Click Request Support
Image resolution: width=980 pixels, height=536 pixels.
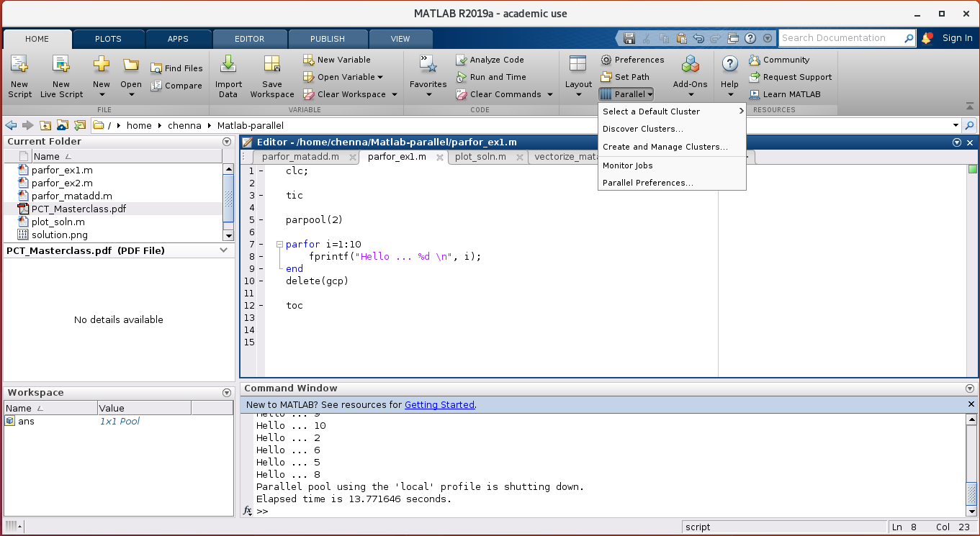[790, 77]
